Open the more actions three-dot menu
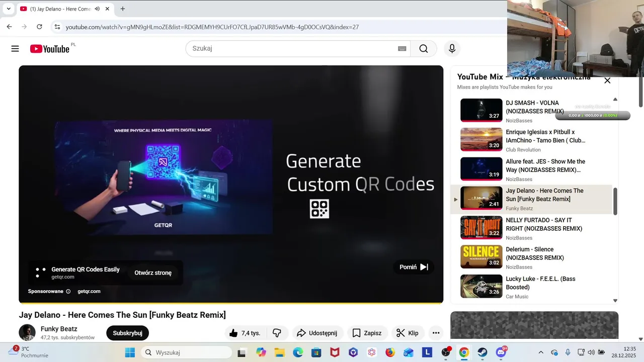 pos(436,333)
